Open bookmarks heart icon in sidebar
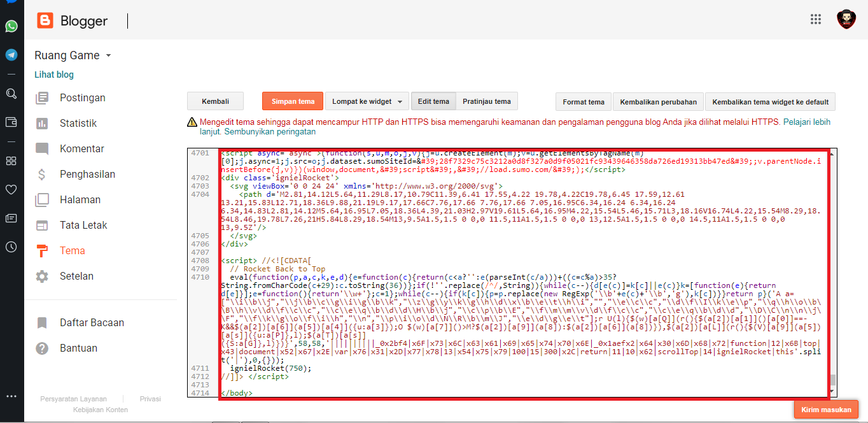 point(11,189)
